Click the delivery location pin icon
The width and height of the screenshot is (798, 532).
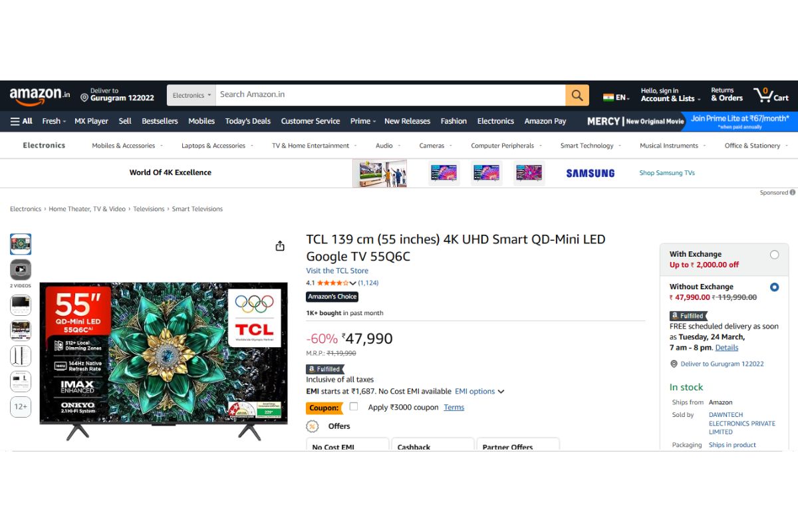[84, 98]
